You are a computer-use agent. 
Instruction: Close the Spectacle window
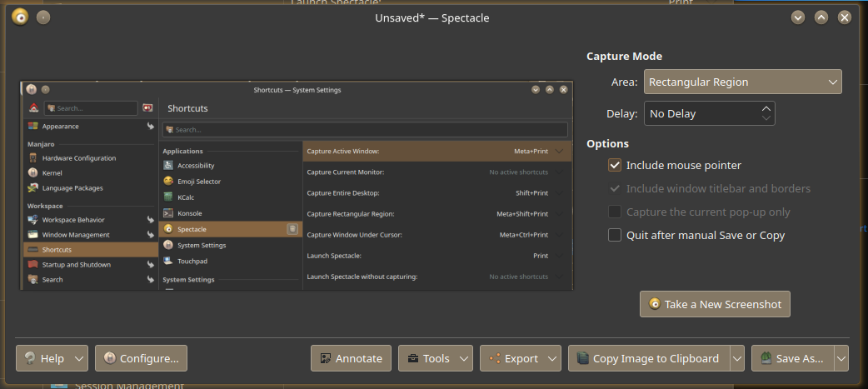(844, 17)
